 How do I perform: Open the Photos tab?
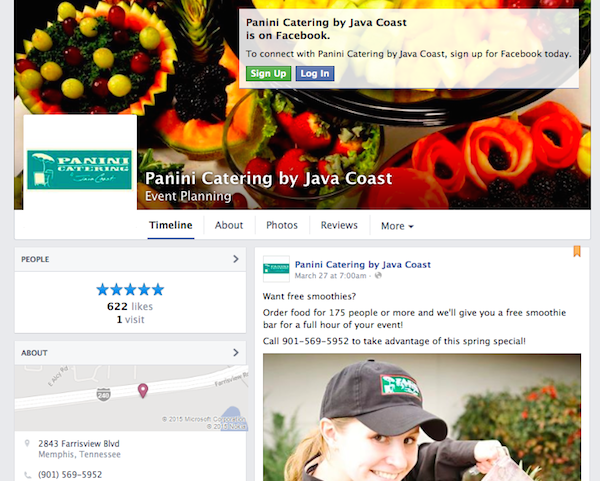pos(282,225)
